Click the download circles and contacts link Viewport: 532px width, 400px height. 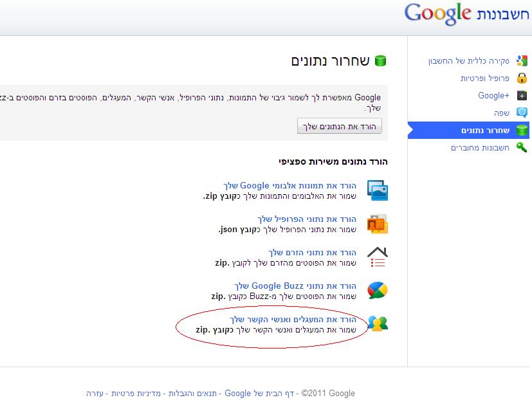[293, 320]
